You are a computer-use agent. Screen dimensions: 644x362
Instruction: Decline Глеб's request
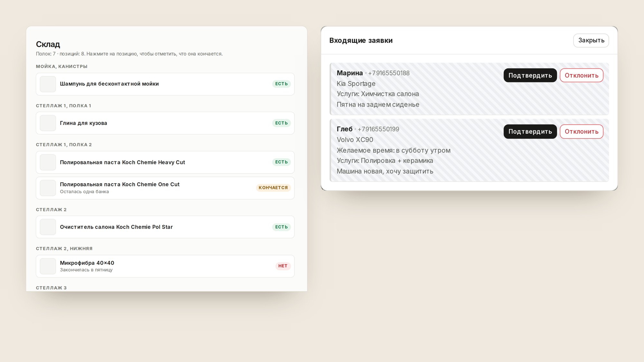tap(581, 131)
